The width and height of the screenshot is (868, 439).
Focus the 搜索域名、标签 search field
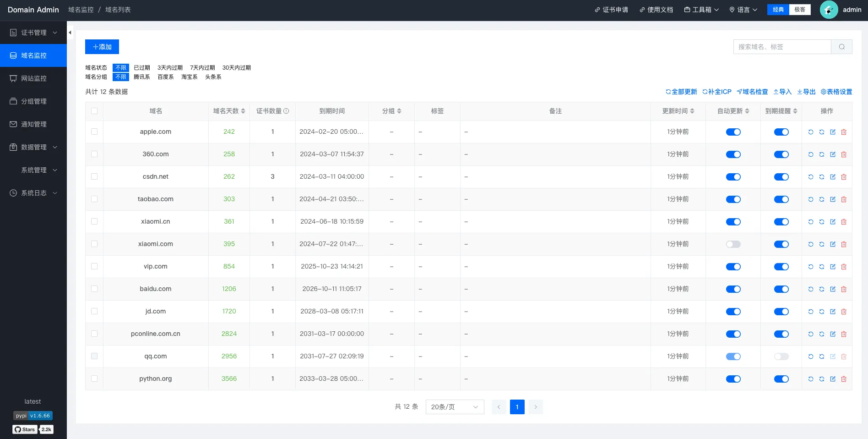point(782,47)
